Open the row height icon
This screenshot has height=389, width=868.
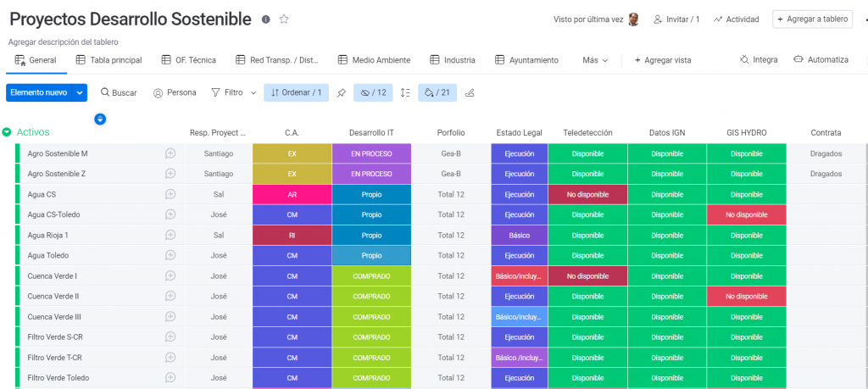tap(405, 92)
